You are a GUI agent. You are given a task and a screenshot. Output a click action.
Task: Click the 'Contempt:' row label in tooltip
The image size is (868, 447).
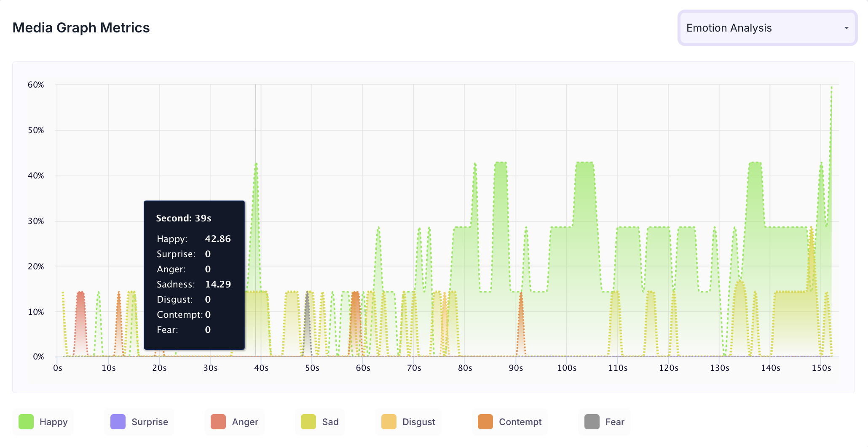coord(180,314)
